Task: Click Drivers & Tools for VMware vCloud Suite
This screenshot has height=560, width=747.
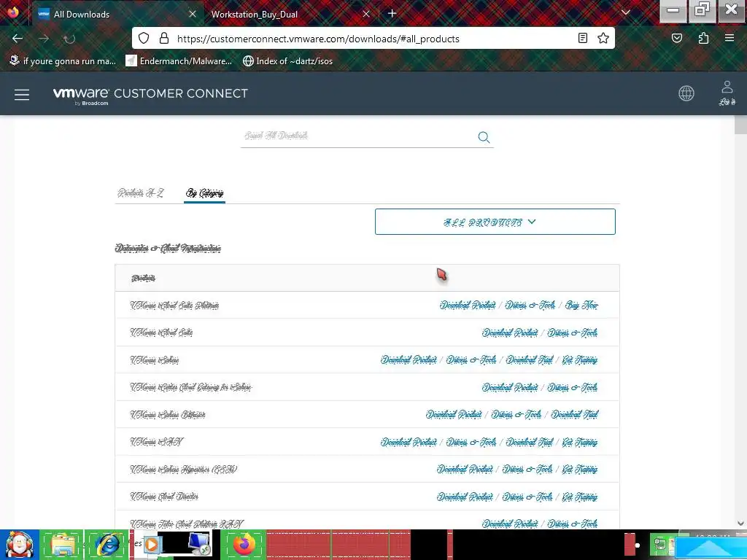Action: point(572,332)
